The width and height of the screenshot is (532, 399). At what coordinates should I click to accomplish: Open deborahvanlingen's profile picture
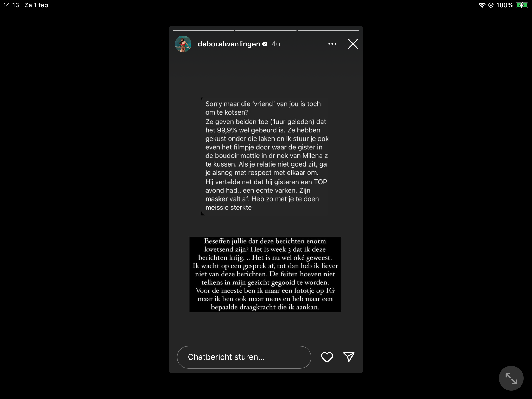click(x=183, y=44)
